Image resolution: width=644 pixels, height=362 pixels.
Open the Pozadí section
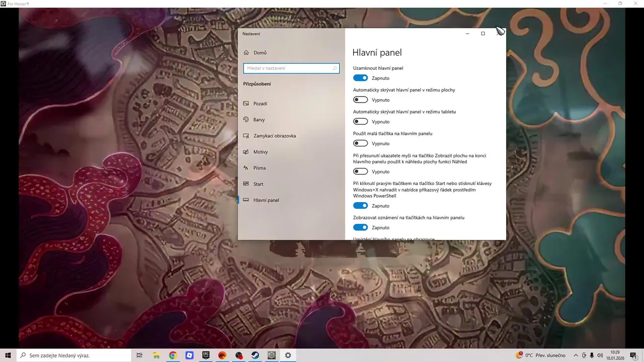[x=291, y=104]
